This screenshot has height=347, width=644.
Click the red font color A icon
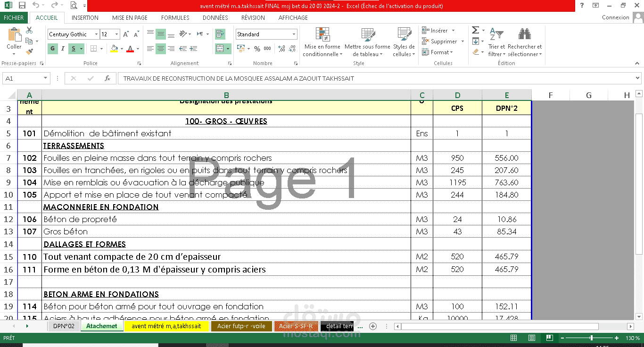(130, 49)
